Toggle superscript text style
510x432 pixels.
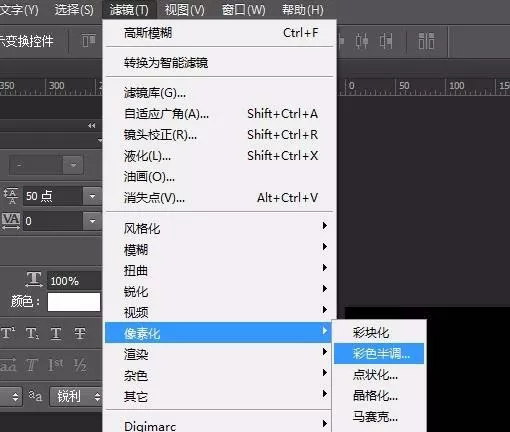pos(8,333)
